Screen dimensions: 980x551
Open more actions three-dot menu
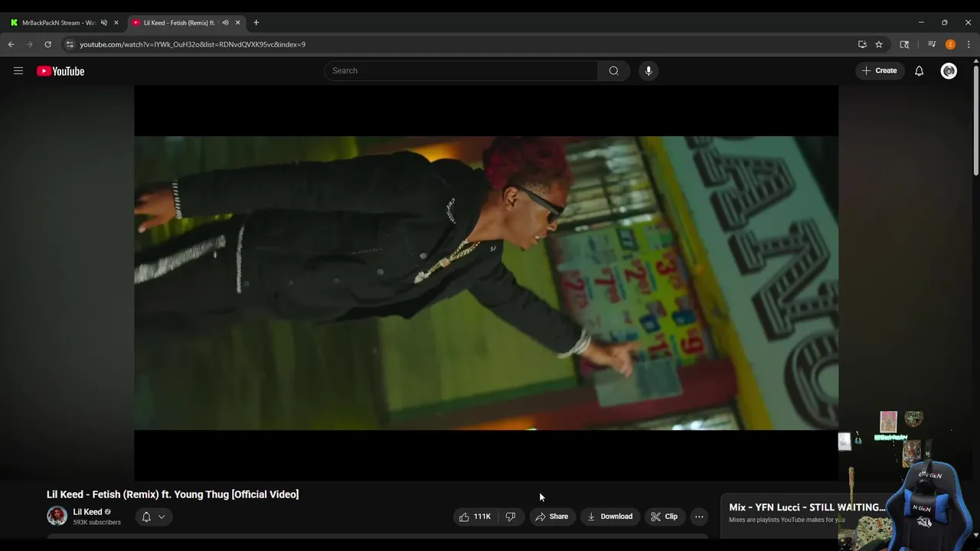699,517
